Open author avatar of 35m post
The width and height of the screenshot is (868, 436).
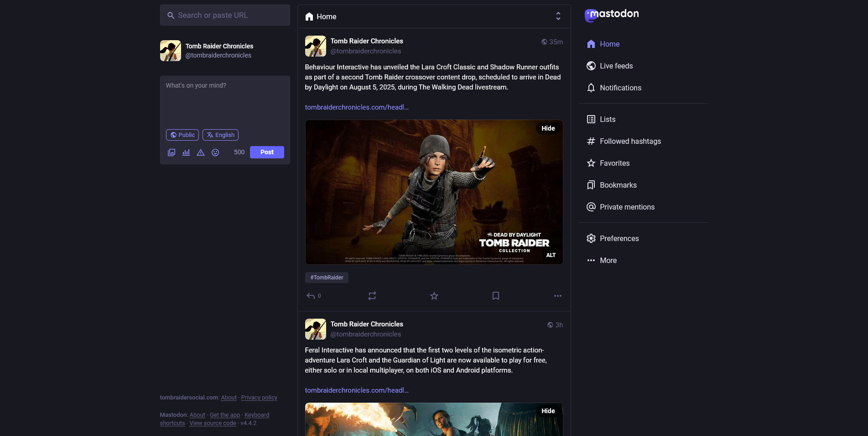click(x=316, y=46)
